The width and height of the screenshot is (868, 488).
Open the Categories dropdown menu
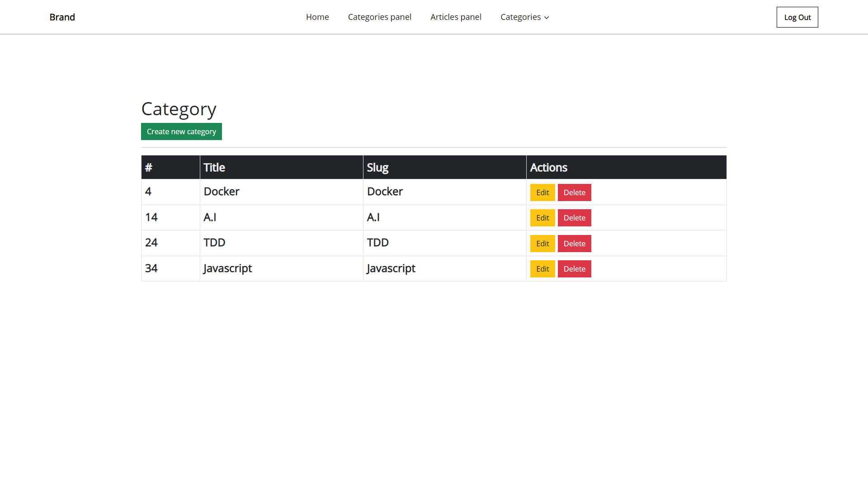tap(521, 17)
